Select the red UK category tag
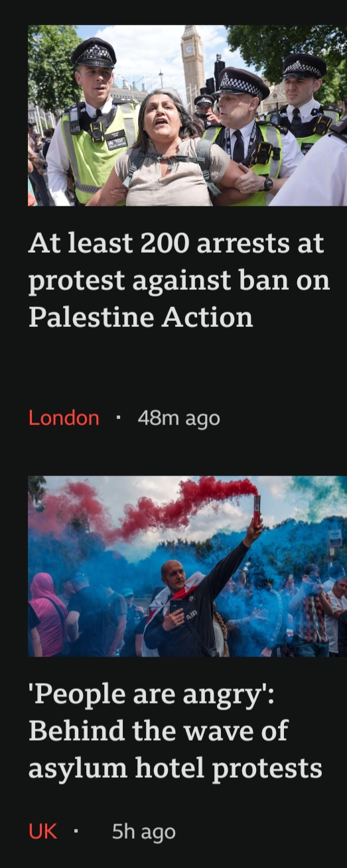Image resolution: width=347 pixels, height=868 pixels. pos(42,831)
